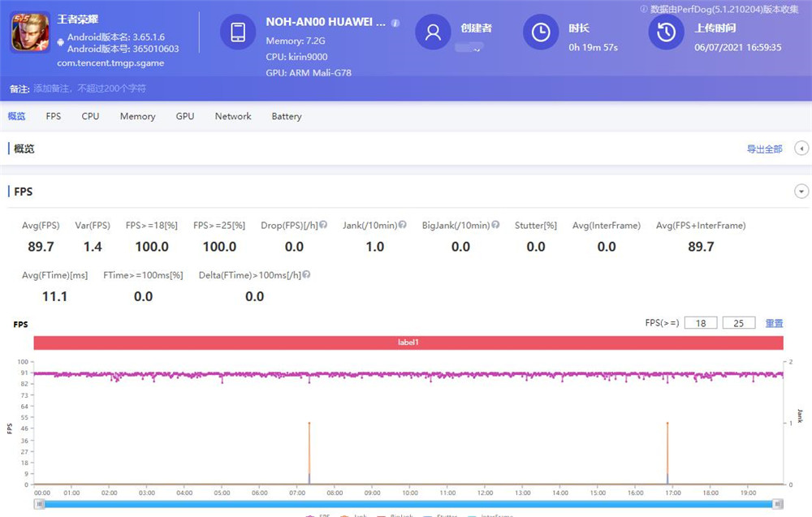
Task: Switch to the 概览 tab
Action: tap(16, 116)
